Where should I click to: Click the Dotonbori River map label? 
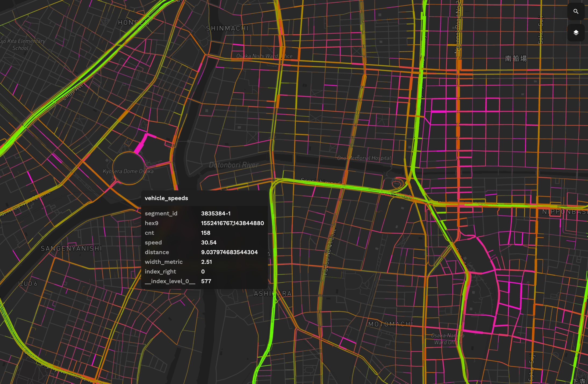click(234, 165)
